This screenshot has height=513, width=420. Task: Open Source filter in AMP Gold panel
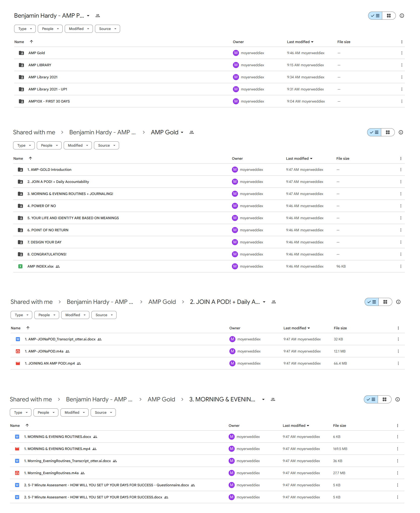pos(106,145)
